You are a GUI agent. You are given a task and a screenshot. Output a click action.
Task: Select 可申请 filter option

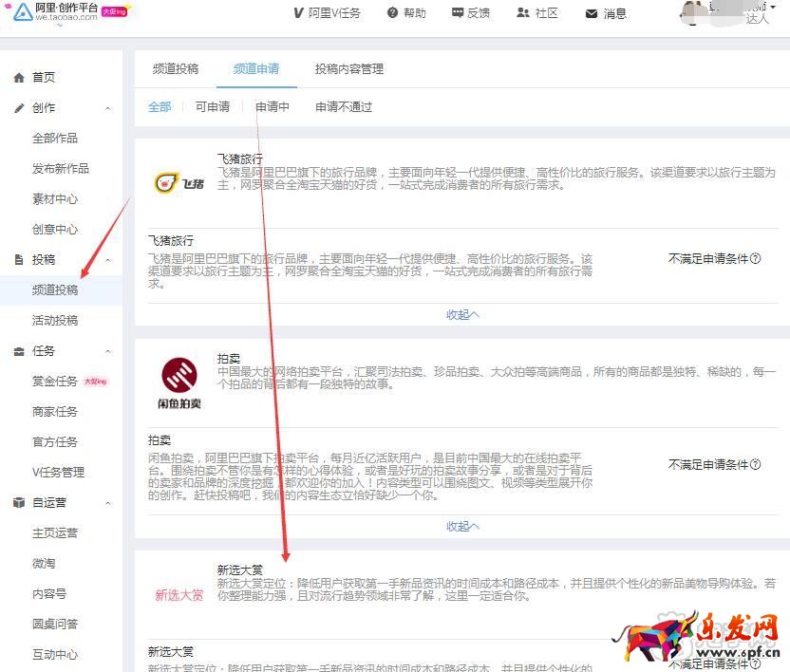(x=212, y=107)
